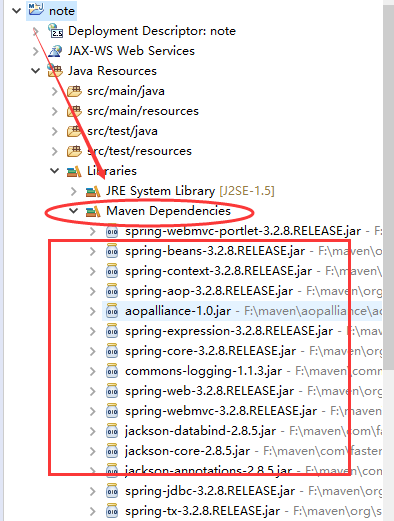Click the spring-expression jar icon
This screenshot has width=394, height=521.
[x=112, y=331]
